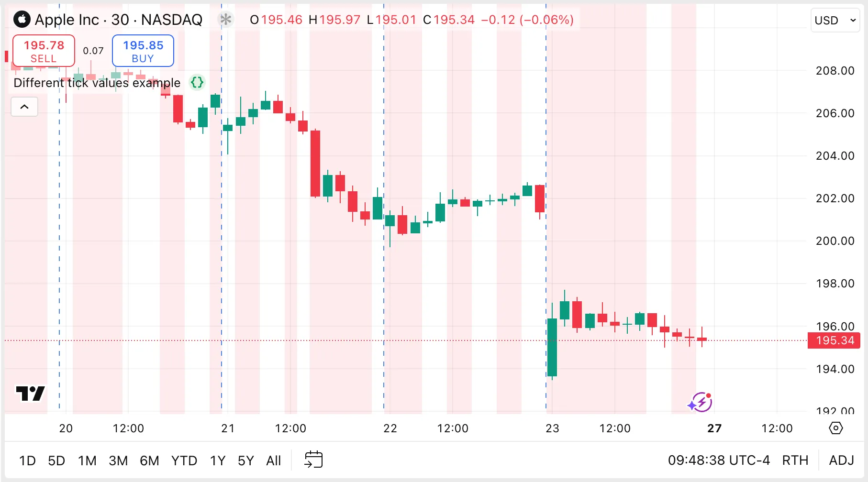Click the Different tick values example legend
Image resolution: width=868 pixels, height=482 pixels.
97,83
